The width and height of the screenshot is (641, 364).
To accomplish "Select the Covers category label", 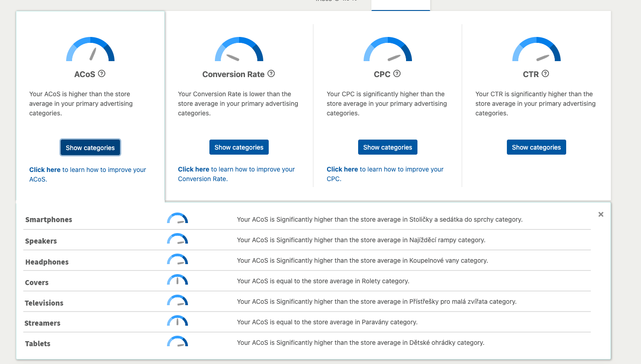I will pyautogui.click(x=37, y=282).
